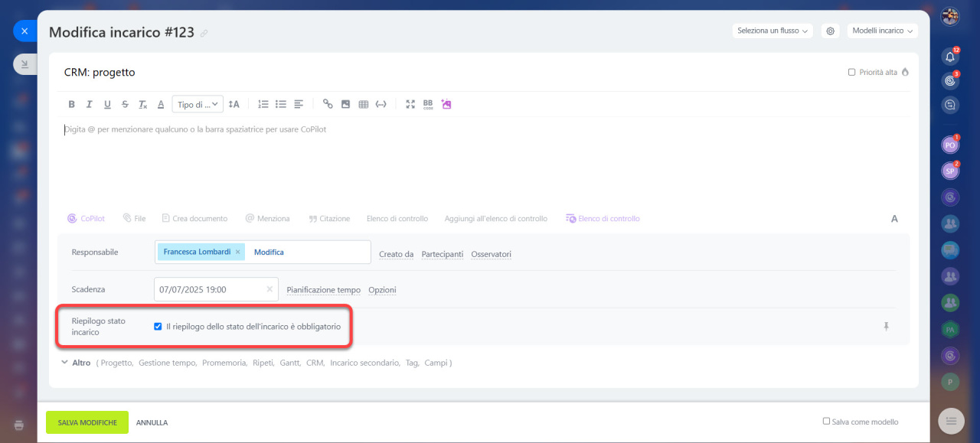Uncheck mandatory task status summary checkbox
This screenshot has height=443, width=980.
point(158,327)
